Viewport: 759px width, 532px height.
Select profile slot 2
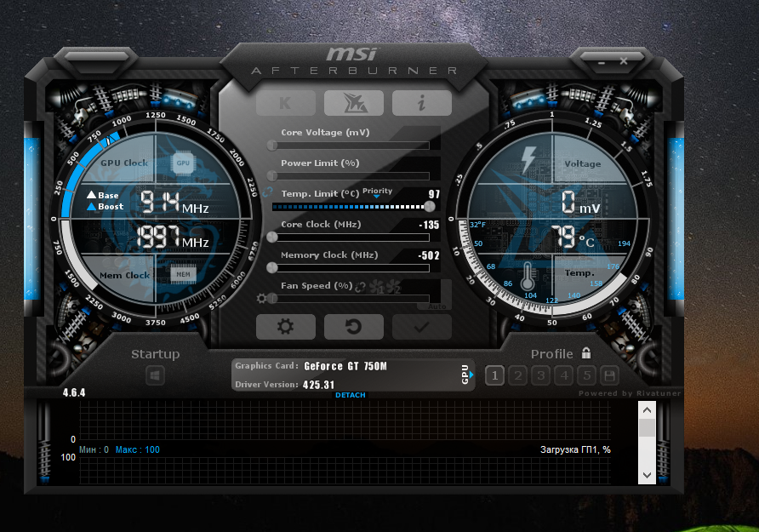click(517, 375)
